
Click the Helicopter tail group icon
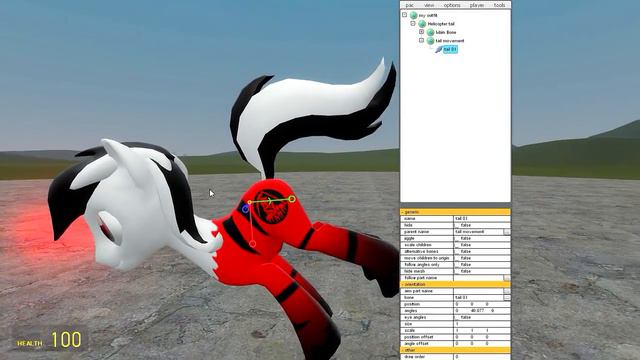(422, 24)
